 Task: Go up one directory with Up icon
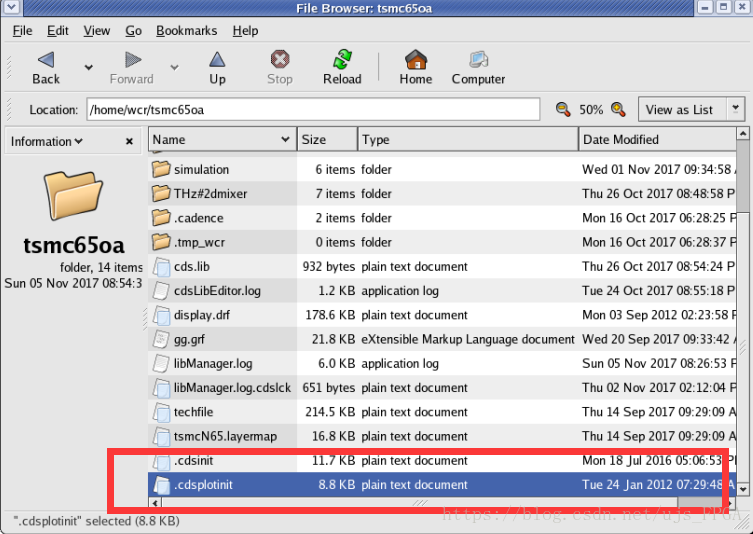pyautogui.click(x=217, y=61)
